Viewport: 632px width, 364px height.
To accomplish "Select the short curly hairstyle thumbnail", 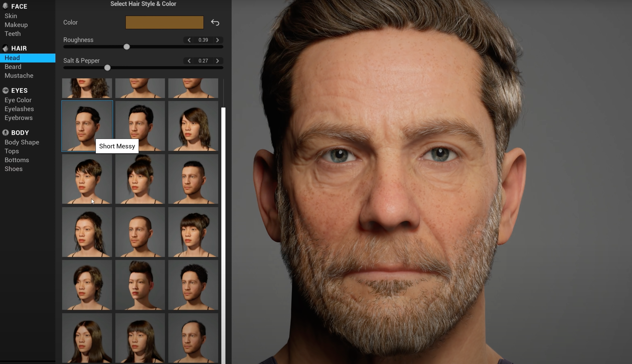I will (193, 285).
